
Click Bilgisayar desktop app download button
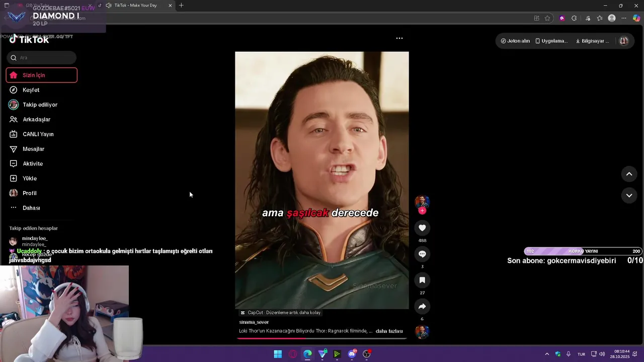coord(592,41)
